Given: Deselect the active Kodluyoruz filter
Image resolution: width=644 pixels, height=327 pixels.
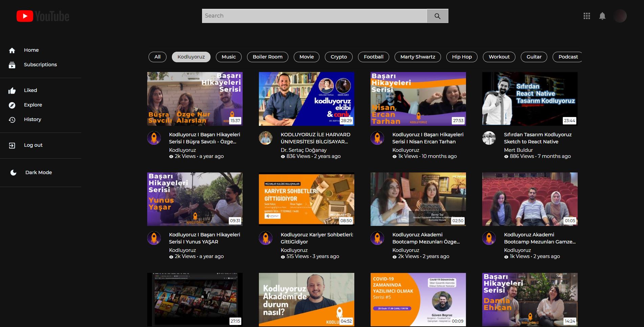Looking at the screenshot, I should (191, 57).
